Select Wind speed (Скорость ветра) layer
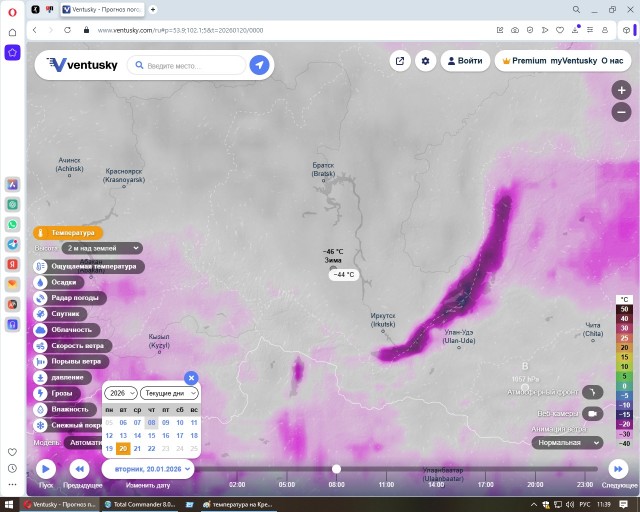This screenshot has width=640, height=512. point(72,345)
